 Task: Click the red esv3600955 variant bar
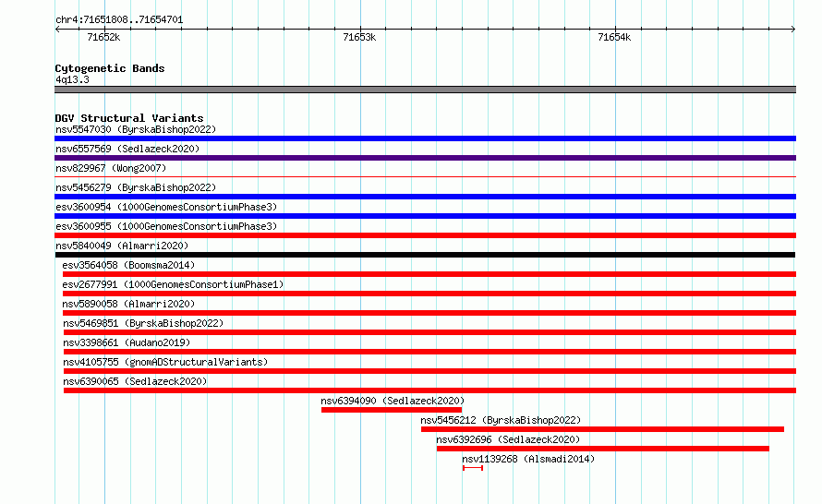click(x=425, y=235)
